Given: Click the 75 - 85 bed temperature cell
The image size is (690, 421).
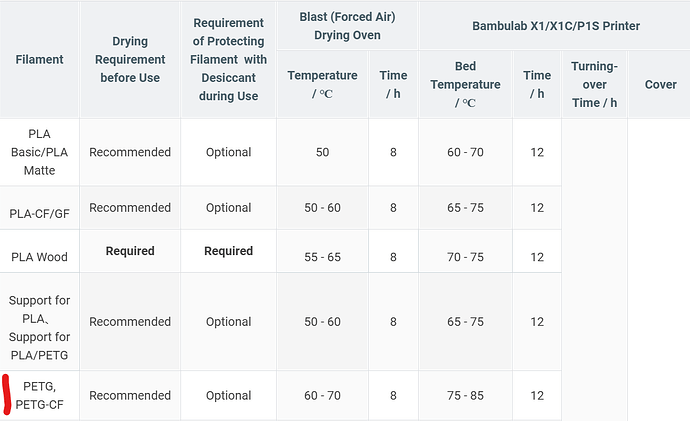Looking at the screenshot, I should 465,395.
